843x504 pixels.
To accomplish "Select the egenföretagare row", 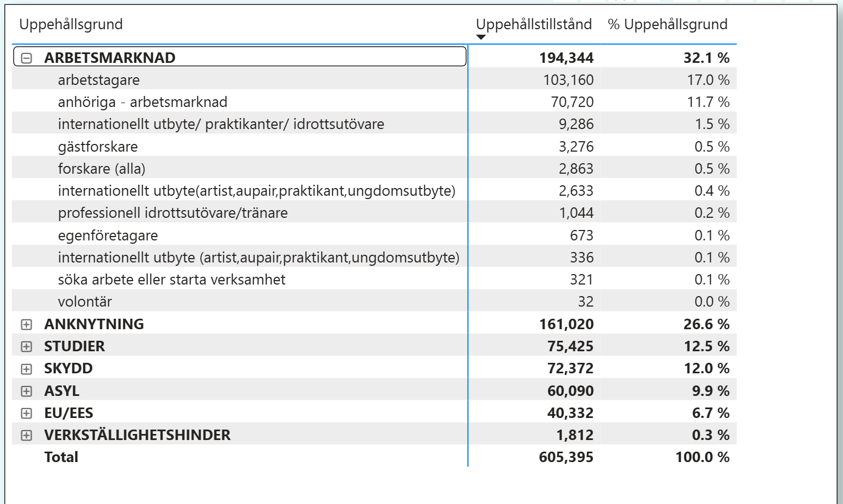I will coord(108,235).
